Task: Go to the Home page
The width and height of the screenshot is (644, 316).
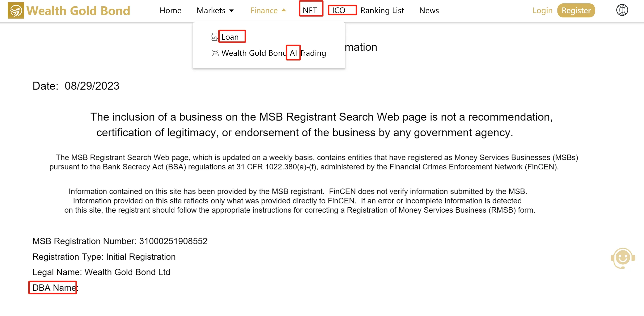Action: 170,10
